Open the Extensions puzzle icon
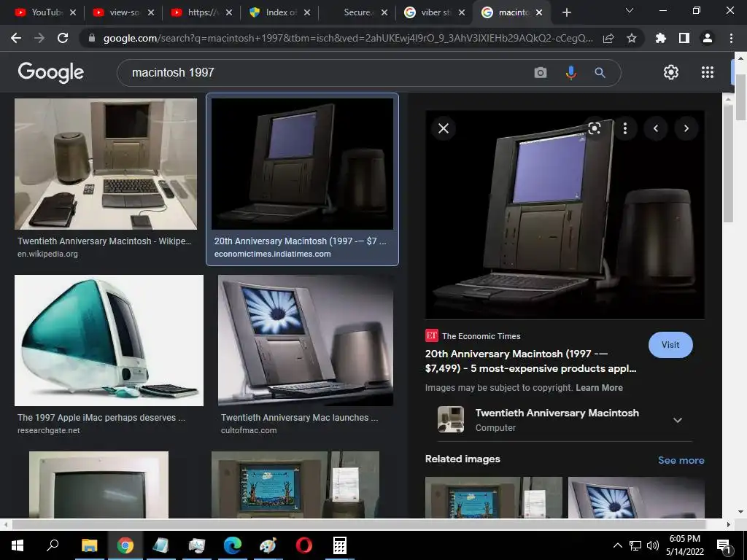Screen dimensions: 747x560 [660, 38]
